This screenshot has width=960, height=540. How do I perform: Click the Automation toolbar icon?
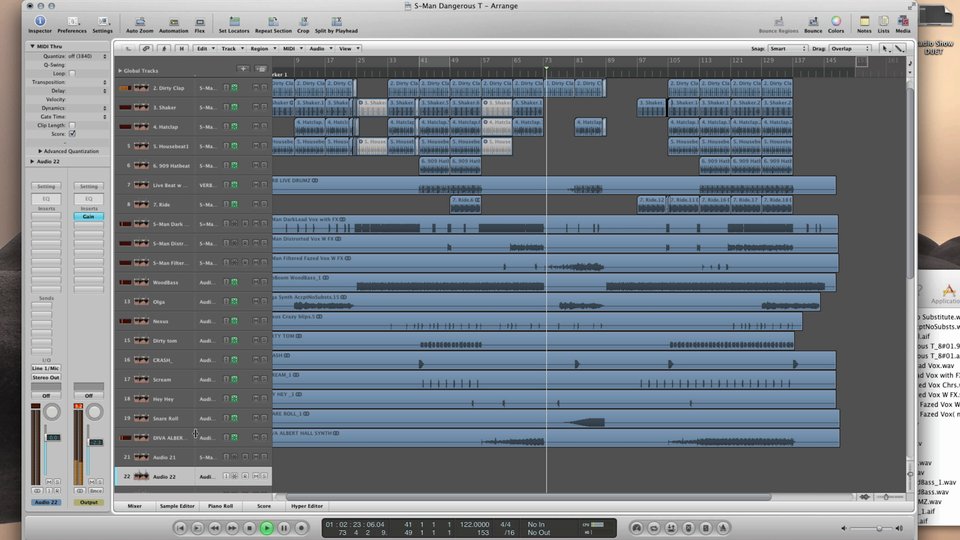click(x=173, y=23)
